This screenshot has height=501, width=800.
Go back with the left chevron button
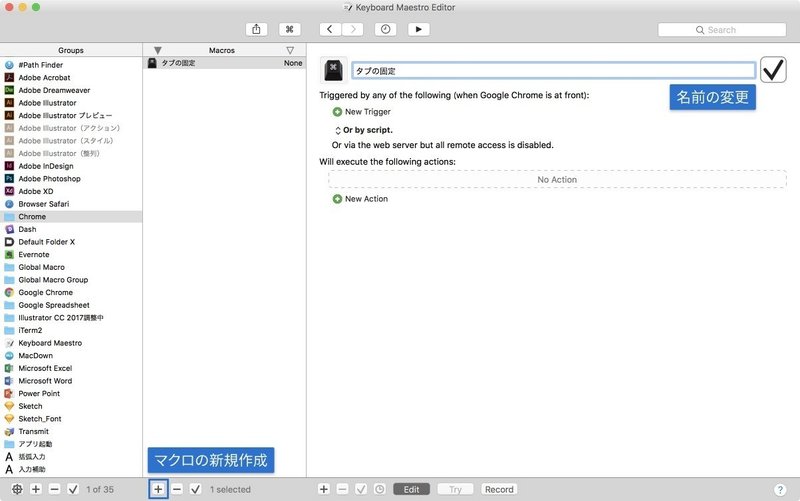(330, 29)
